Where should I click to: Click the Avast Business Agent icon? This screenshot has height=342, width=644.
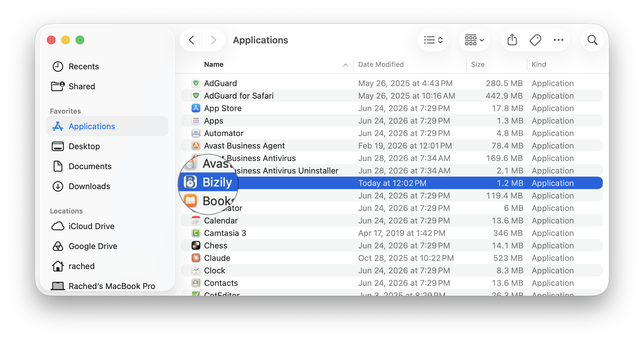click(x=196, y=146)
